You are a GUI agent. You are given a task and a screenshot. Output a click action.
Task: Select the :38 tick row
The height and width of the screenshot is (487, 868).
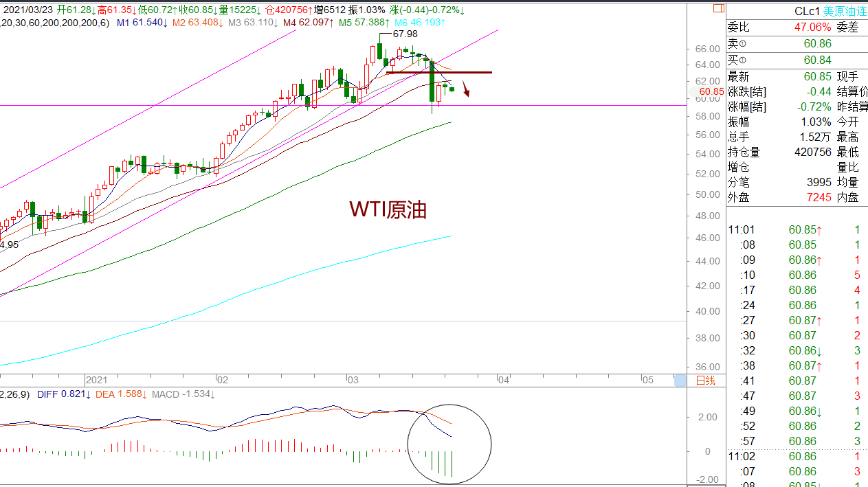tap(797, 366)
